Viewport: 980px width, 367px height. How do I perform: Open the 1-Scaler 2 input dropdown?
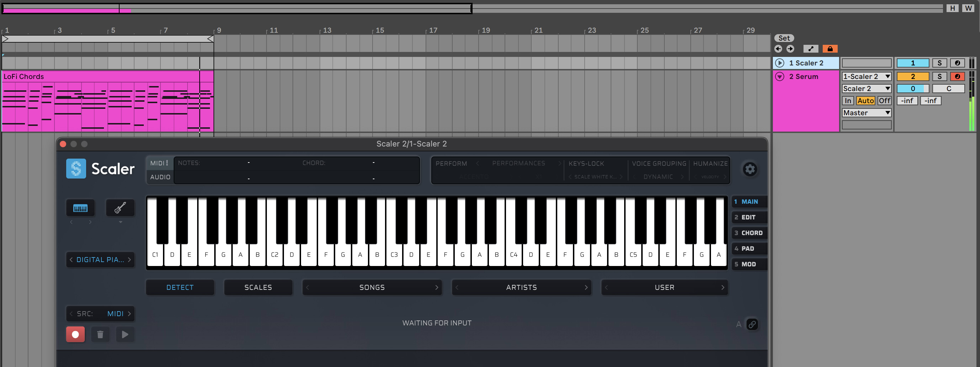pyautogui.click(x=866, y=76)
